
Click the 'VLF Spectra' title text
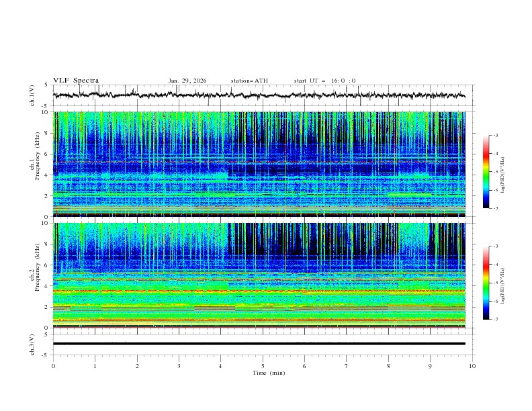point(76,81)
